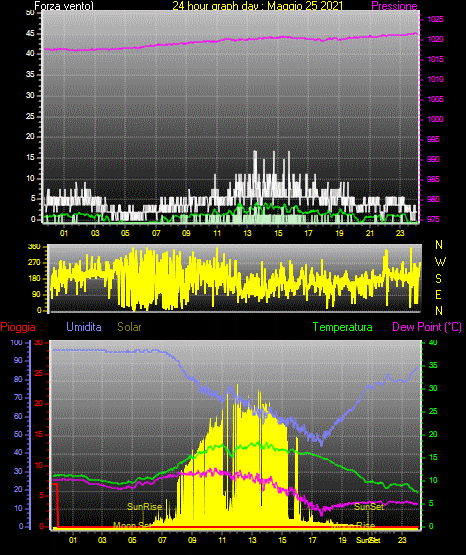The width and height of the screenshot is (466, 555).
Task: Click hour label 01 under wind chart
Action: [x=64, y=233]
